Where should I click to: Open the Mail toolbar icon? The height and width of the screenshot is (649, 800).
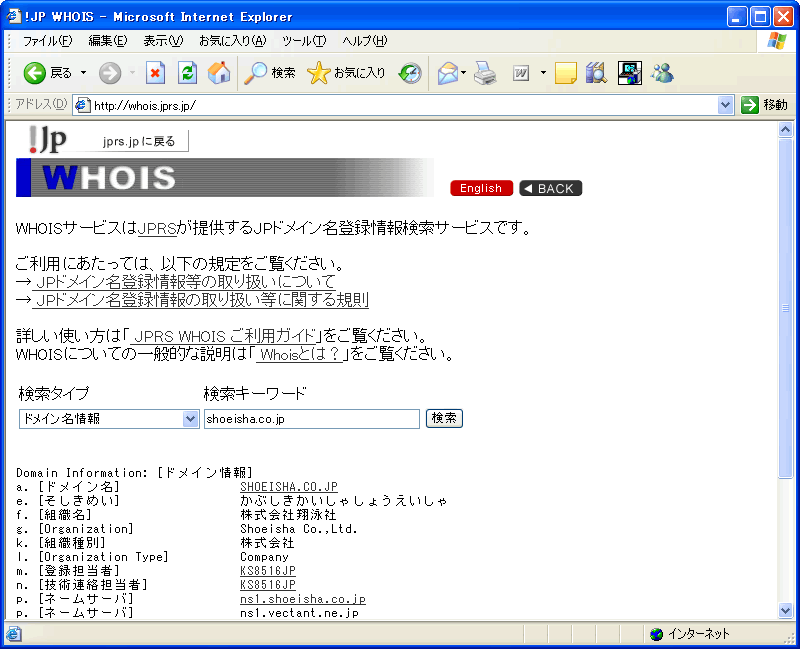447,73
